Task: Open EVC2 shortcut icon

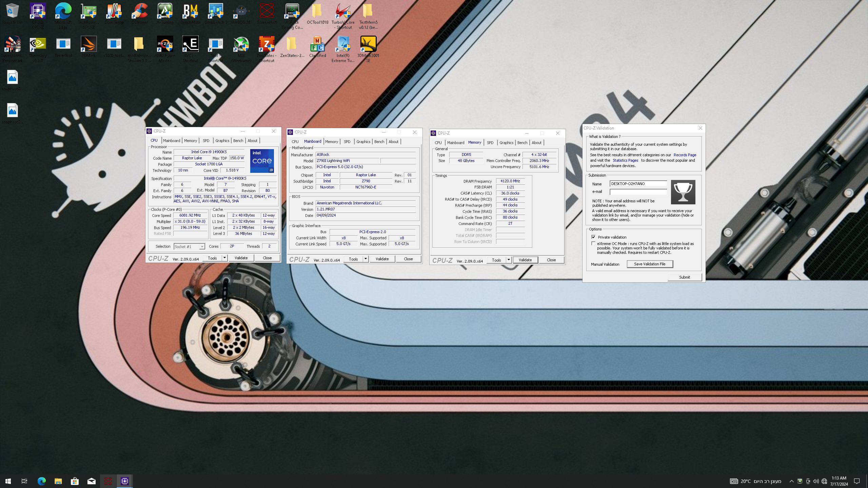Action: pos(190,49)
